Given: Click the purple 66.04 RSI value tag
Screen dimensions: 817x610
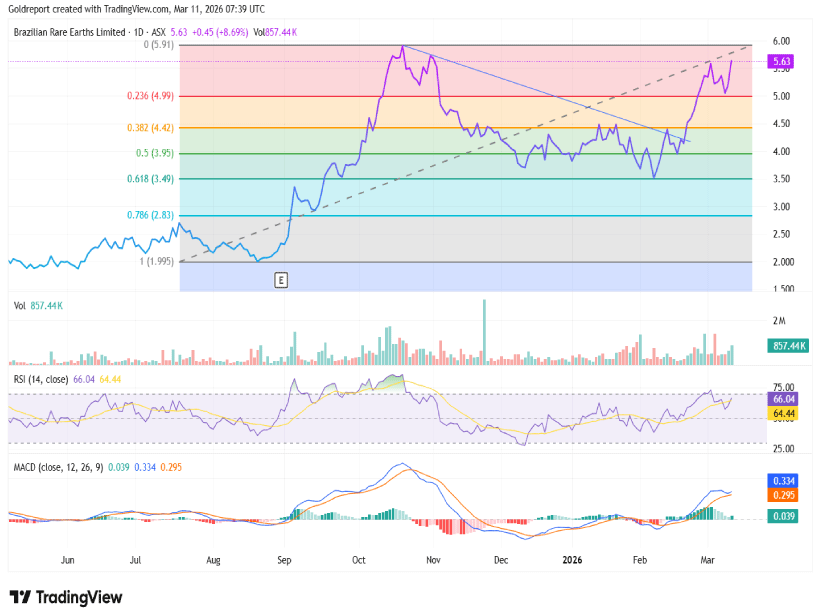Looking at the screenshot, I should pos(780,399).
